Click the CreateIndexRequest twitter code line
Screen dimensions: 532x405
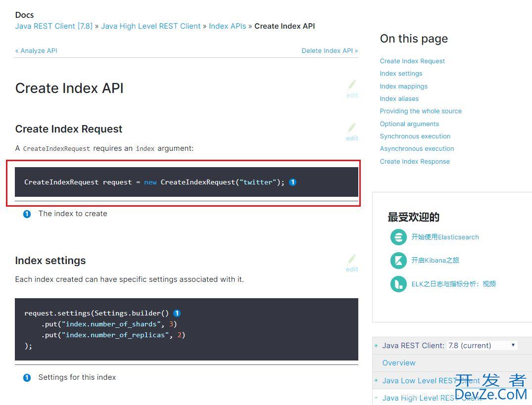(x=154, y=182)
